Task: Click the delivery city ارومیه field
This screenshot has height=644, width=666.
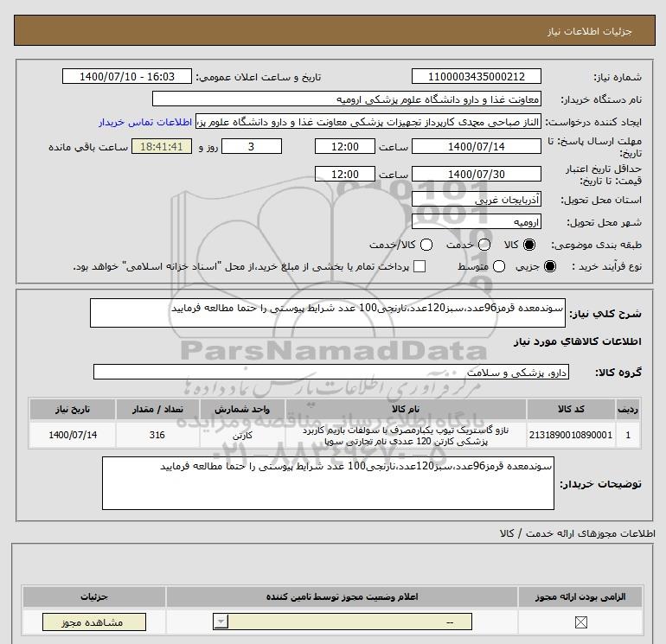Action: (x=476, y=221)
